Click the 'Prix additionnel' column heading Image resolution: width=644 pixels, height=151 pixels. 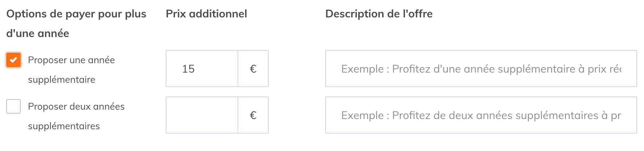(206, 14)
